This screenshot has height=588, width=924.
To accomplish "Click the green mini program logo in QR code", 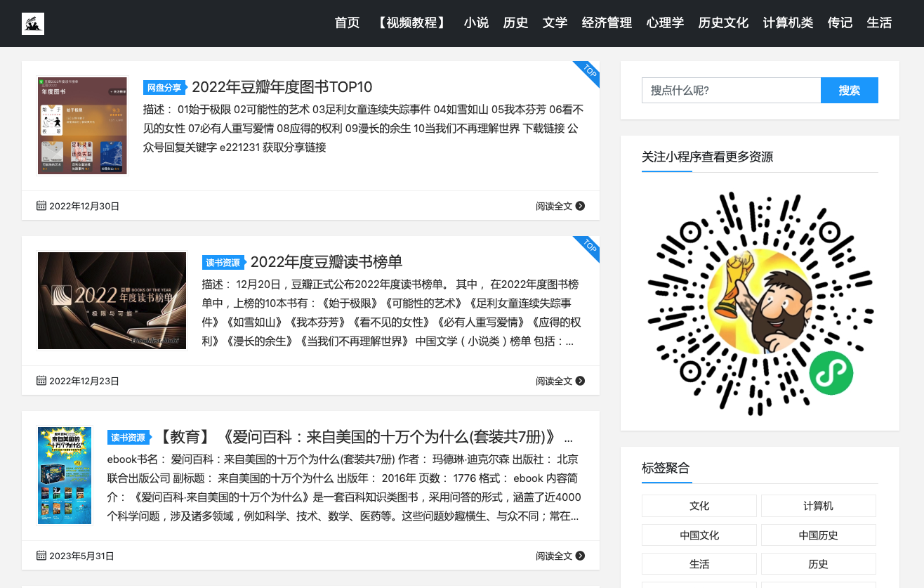I will point(831,373).
